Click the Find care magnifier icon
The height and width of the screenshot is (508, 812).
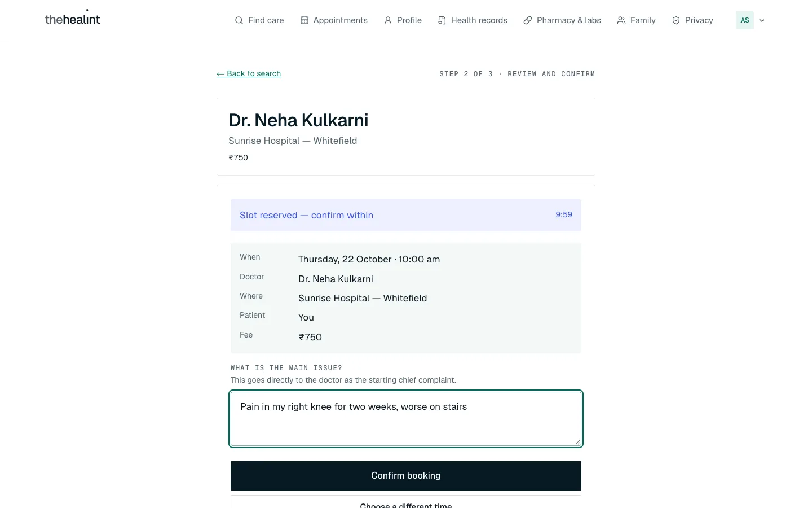click(239, 20)
